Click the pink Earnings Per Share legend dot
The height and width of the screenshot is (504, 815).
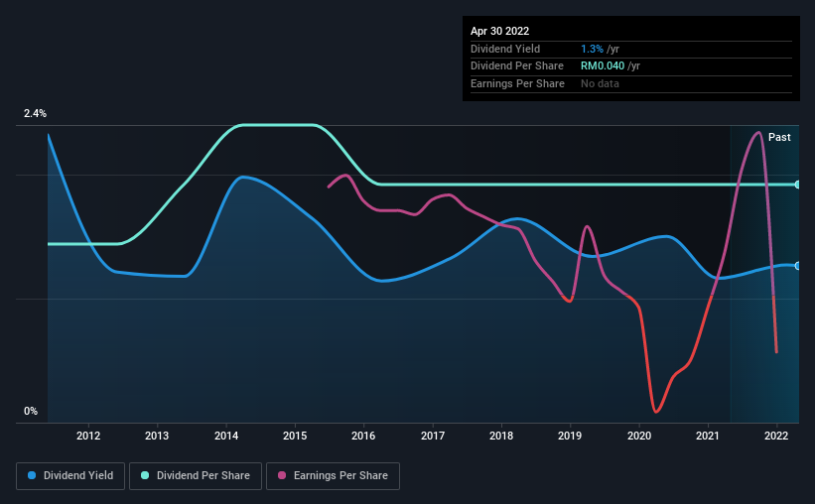tap(282, 475)
